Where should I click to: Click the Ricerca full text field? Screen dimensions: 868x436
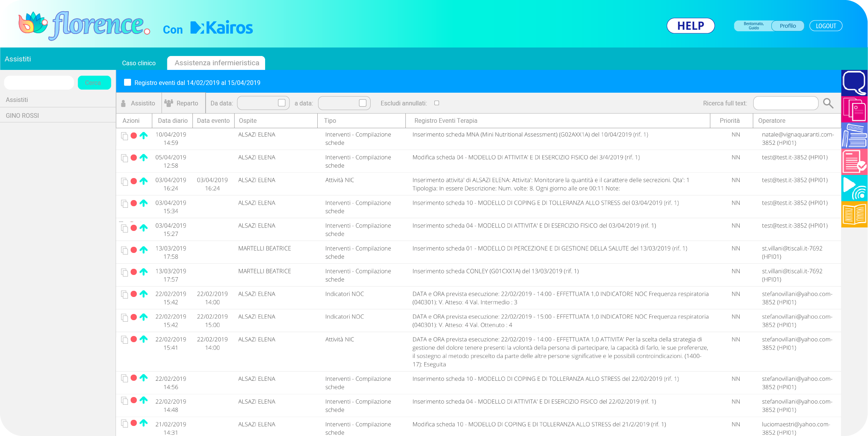click(x=785, y=103)
